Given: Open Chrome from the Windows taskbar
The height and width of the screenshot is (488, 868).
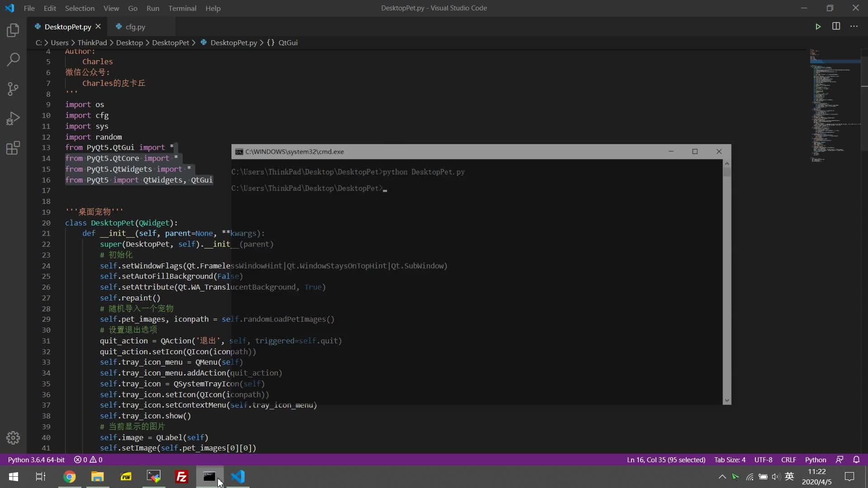Looking at the screenshot, I should (69, 477).
